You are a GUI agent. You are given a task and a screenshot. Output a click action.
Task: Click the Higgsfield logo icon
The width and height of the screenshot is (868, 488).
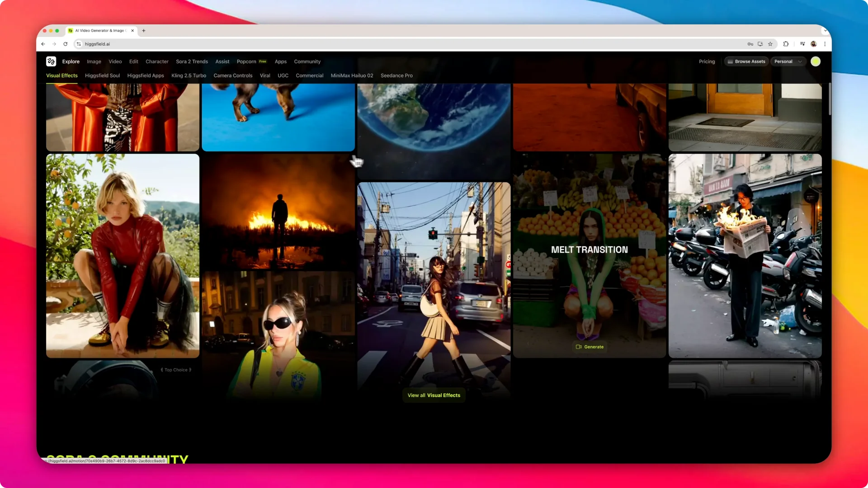tap(51, 61)
